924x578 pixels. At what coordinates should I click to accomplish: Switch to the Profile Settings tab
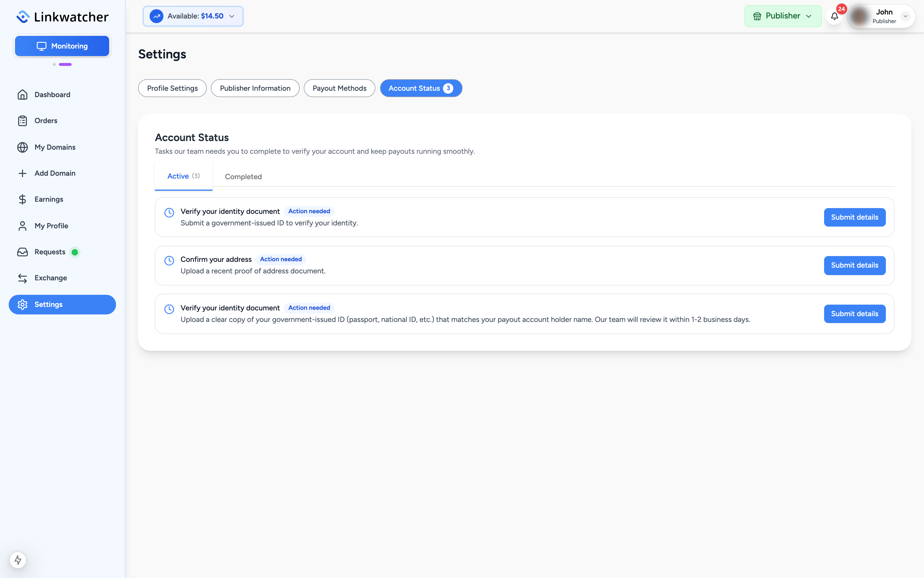coord(172,88)
